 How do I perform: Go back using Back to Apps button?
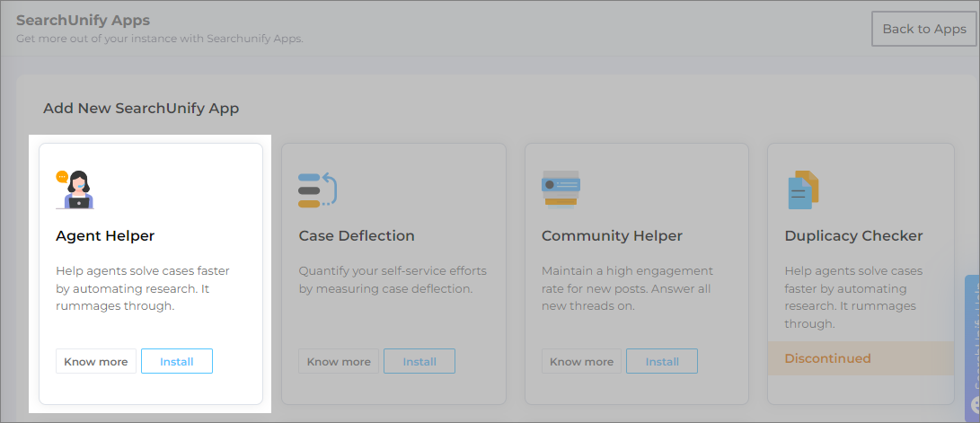pos(923,29)
